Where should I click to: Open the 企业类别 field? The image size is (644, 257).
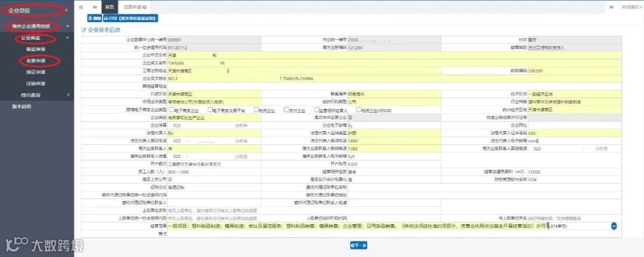point(214,117)
